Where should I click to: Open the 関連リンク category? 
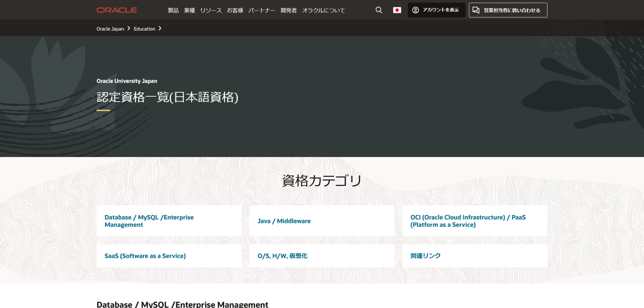tap(475, 256)
